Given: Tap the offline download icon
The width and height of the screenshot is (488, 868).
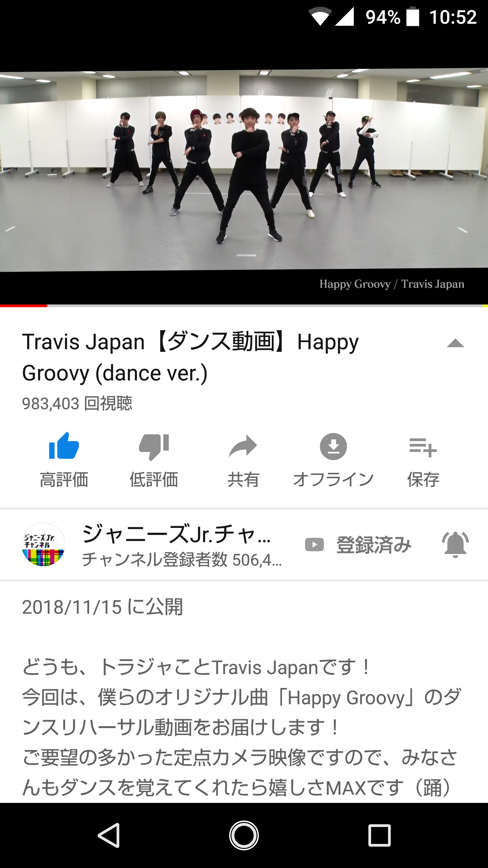Looking at the screenshot, I should [x=333, y=446].
